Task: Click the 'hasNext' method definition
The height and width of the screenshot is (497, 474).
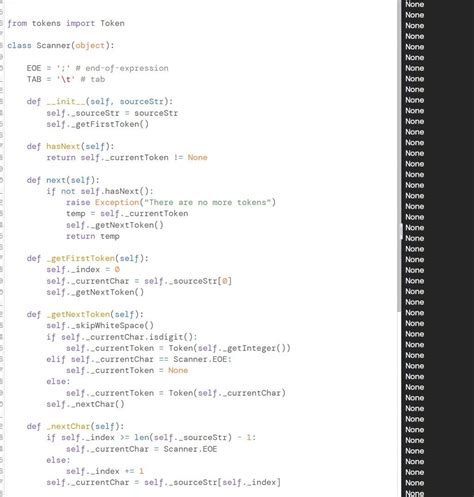Action: [63, 146]
